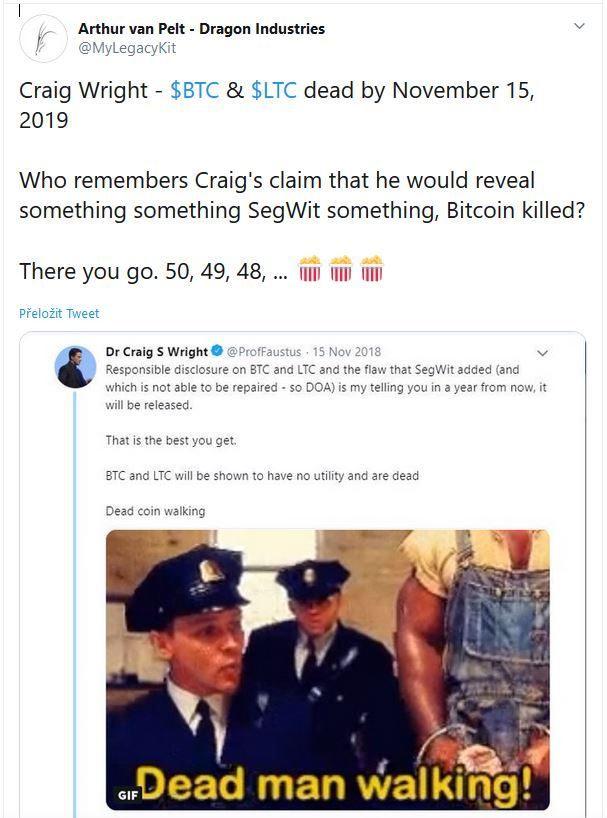This screenshot has height=818, width=607.
Task: Open the @ProfFaustus handle
Action: [x=265, y=352]
